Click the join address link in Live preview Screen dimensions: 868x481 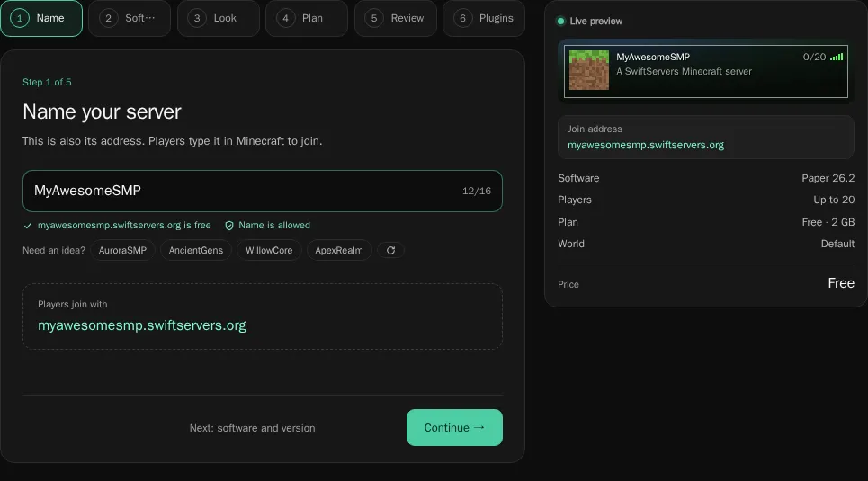click(646, 145)
